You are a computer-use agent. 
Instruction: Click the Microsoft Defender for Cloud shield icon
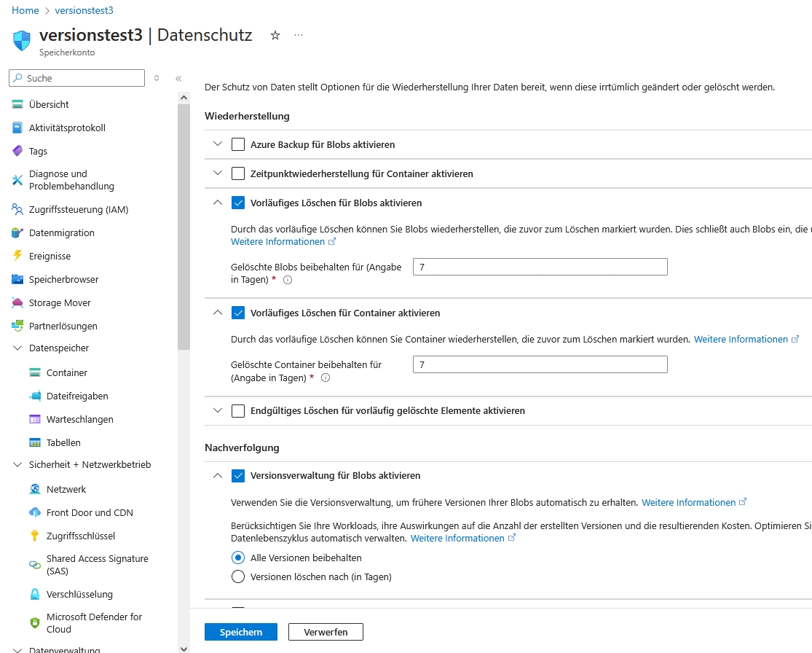pos(35,623)
